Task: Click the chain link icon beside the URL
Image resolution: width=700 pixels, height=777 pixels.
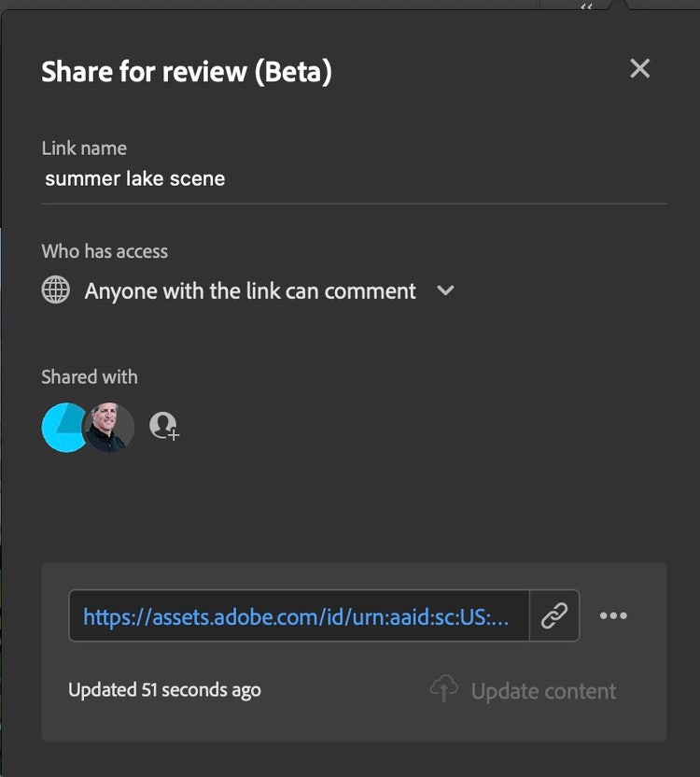Action: pyautogui.click(x=554, y=615)
